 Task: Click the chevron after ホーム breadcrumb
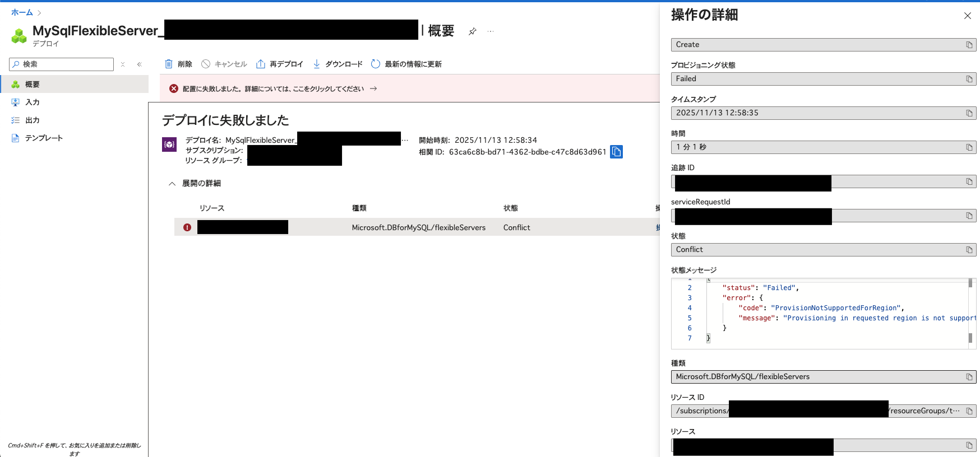39,12
